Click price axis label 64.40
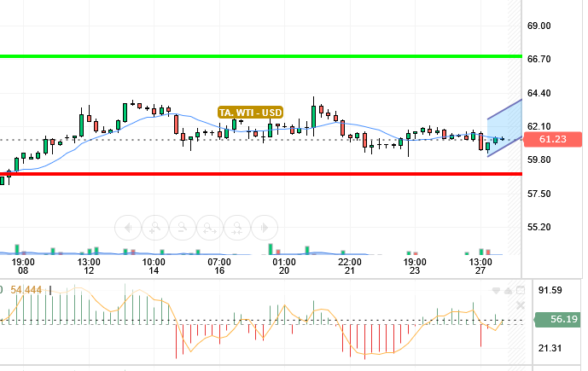Image resolution: width=588 pixels, height=371 pixels. pos(539,93)
